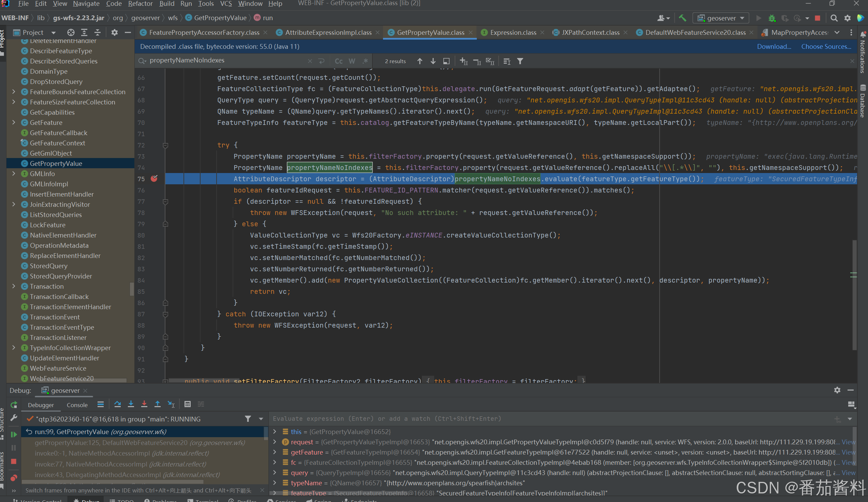868x502 pixels.
Task: Open Project panel options gear
Action: pyautogui.click(x=114, y=32)
